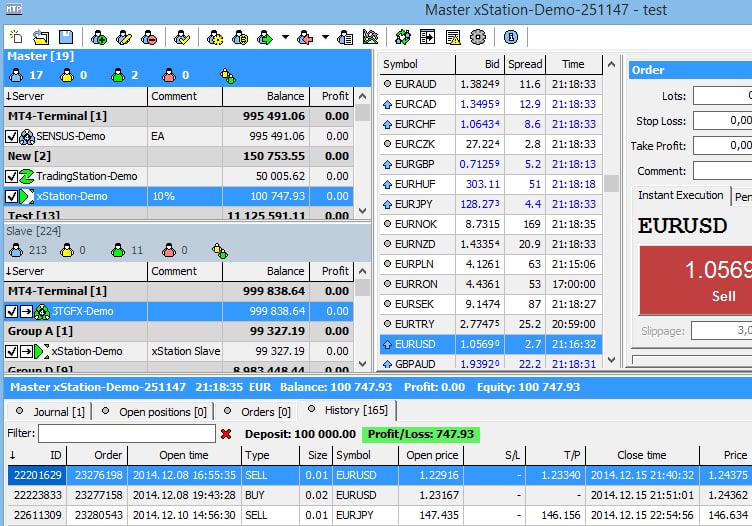Click the blue info toolbar icon
This screenshot has width=752, height=526.
click(511, 37)
